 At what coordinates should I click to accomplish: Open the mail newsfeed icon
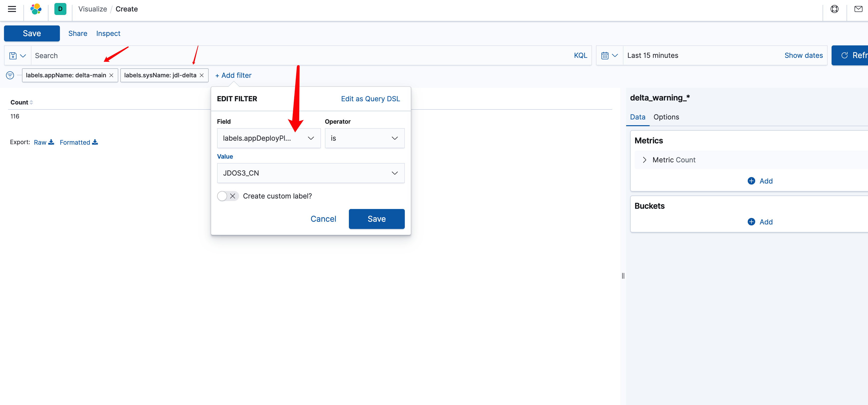858,9
